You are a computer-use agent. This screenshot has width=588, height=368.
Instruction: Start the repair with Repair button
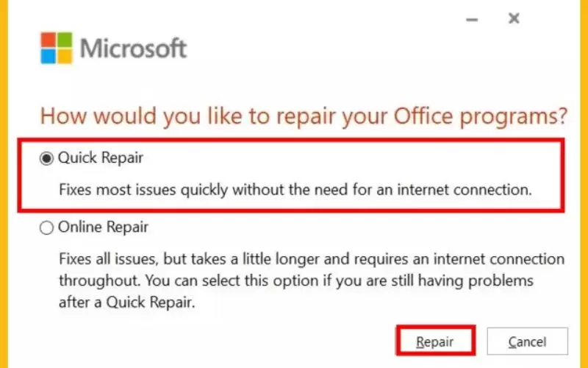tap(435, 341)
